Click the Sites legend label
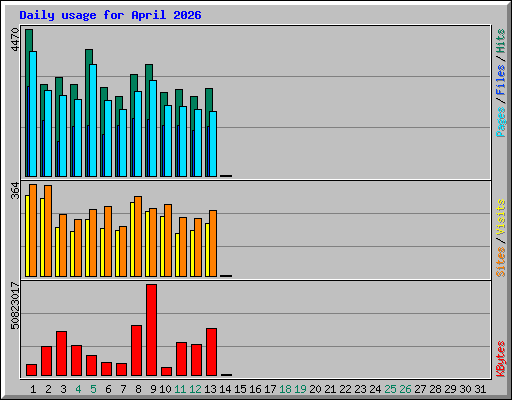512x400 pixels. click(x=500, y=262)
